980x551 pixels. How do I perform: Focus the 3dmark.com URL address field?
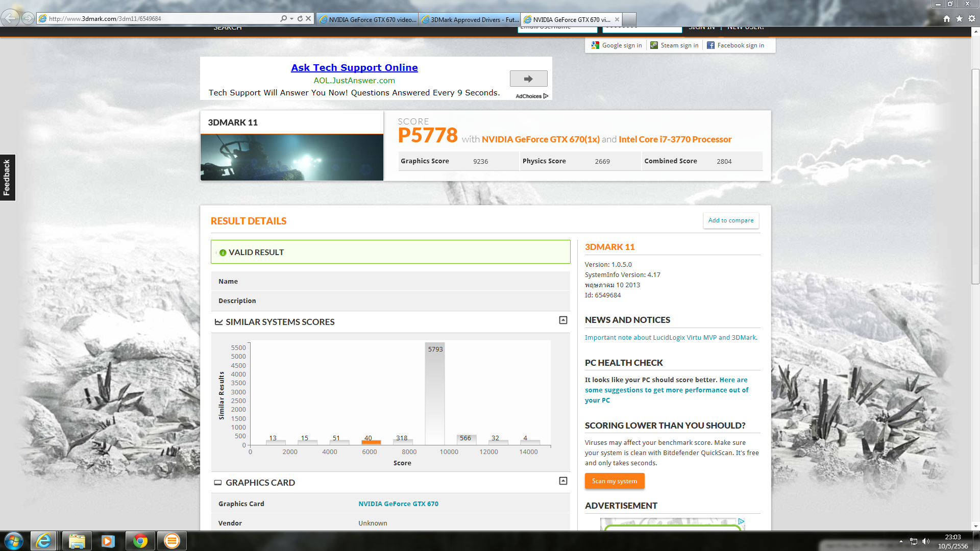coord(163,19)
